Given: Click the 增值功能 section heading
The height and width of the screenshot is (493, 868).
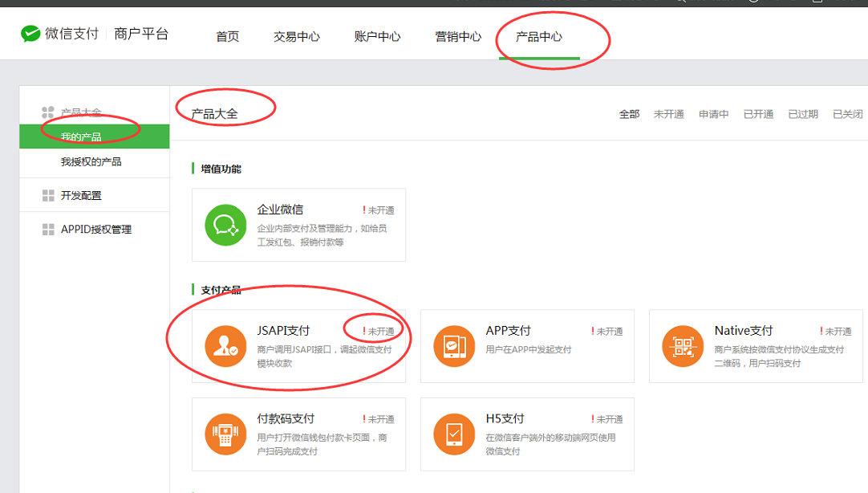Looking at the screenshot, I should coord(221,169).
